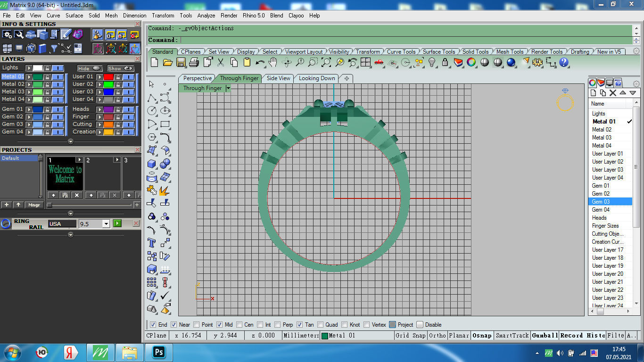Open a file with the folder icon
Screen dimensions: 644x362
point(167,62)
